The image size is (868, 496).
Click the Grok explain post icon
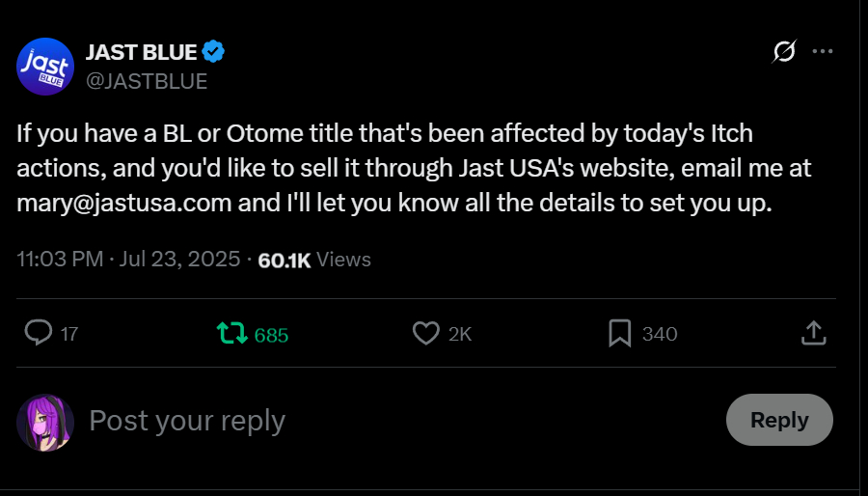tap(785, 52)
